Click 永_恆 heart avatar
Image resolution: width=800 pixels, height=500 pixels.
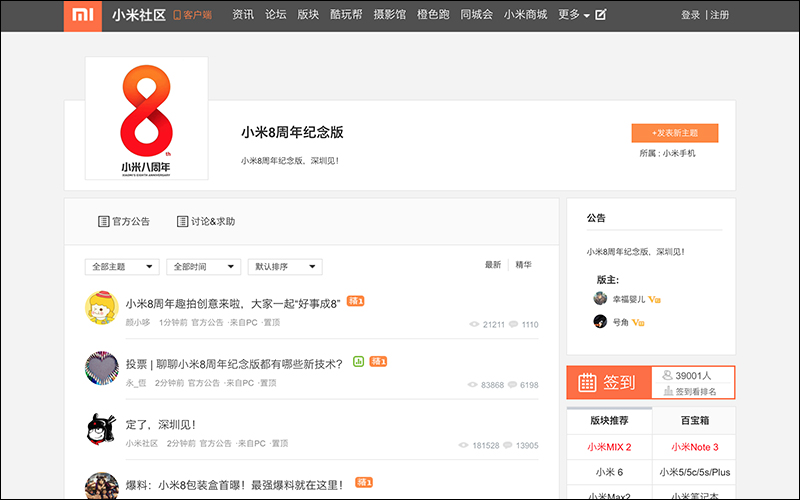102,368
